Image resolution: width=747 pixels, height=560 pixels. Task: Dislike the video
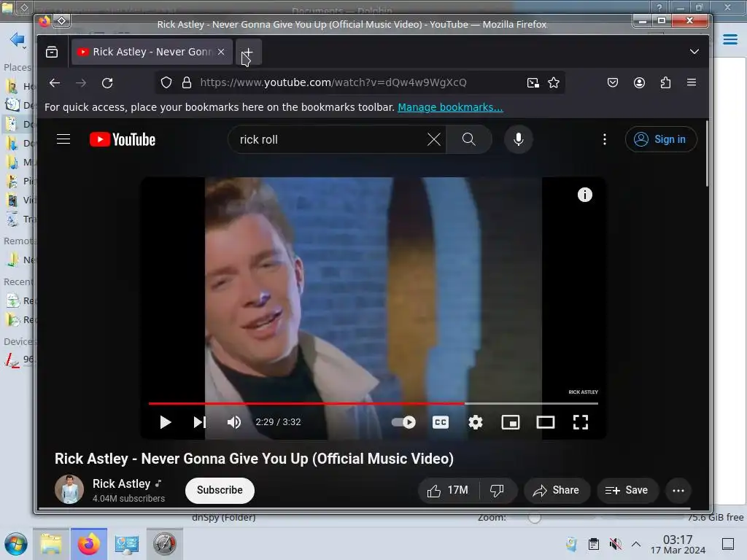point(497,491)
